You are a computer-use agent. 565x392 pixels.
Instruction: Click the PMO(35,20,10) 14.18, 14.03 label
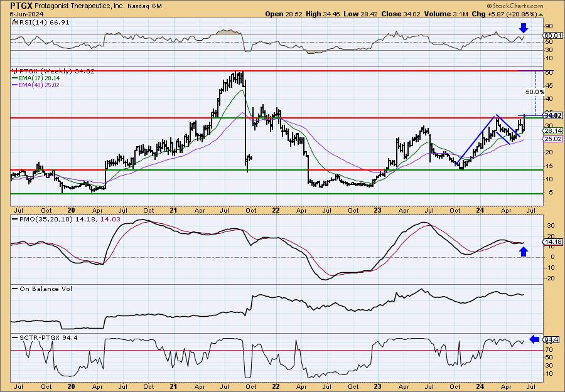coord(67,220)
